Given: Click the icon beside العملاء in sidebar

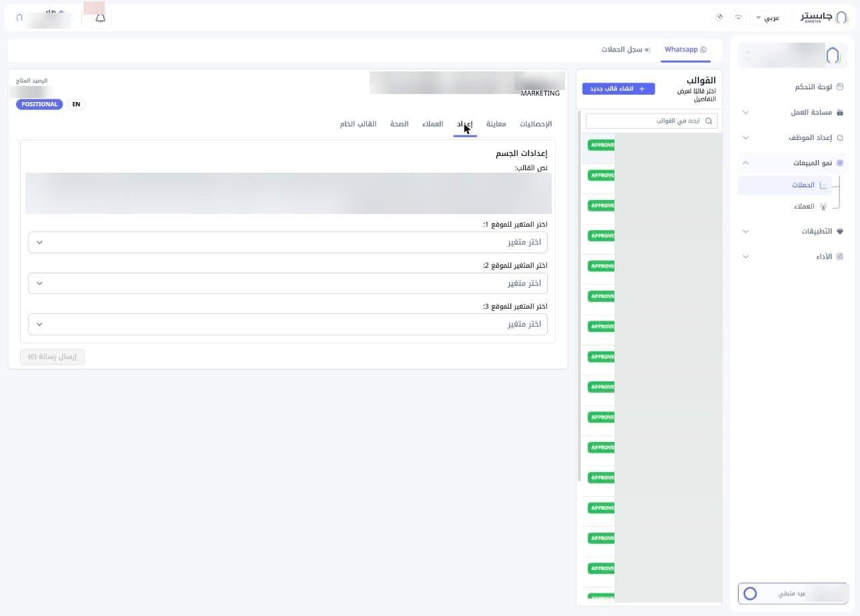Looking at the screenshot, I should [823, 207].
